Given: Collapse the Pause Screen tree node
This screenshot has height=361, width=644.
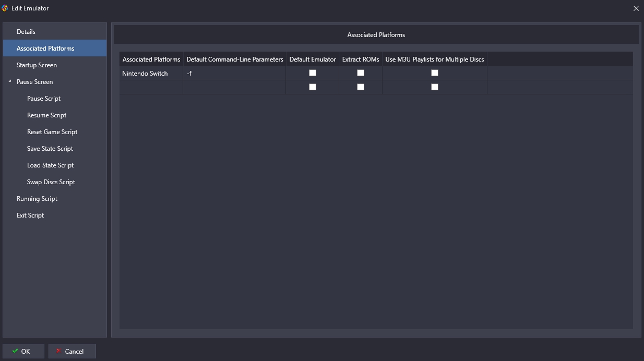Looking at the screenshot, I should click(9, 81).
